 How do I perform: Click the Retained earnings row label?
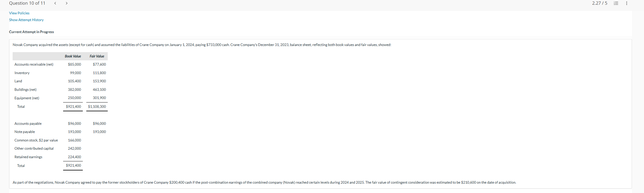point(28,157)
